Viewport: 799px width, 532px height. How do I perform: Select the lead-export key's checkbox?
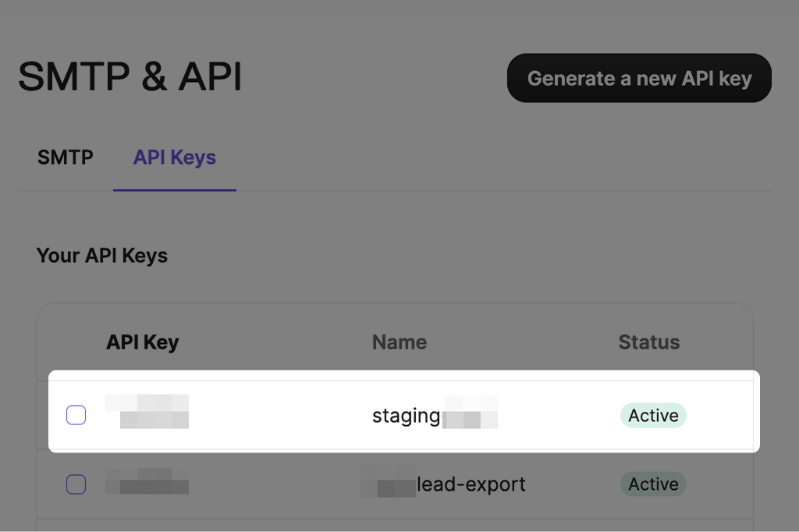pyautogui.click(x=76, y=484)
